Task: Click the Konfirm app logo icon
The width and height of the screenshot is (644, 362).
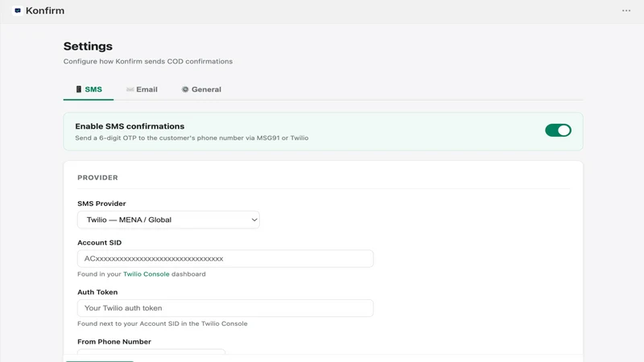Action: click(x=17, y=10)
